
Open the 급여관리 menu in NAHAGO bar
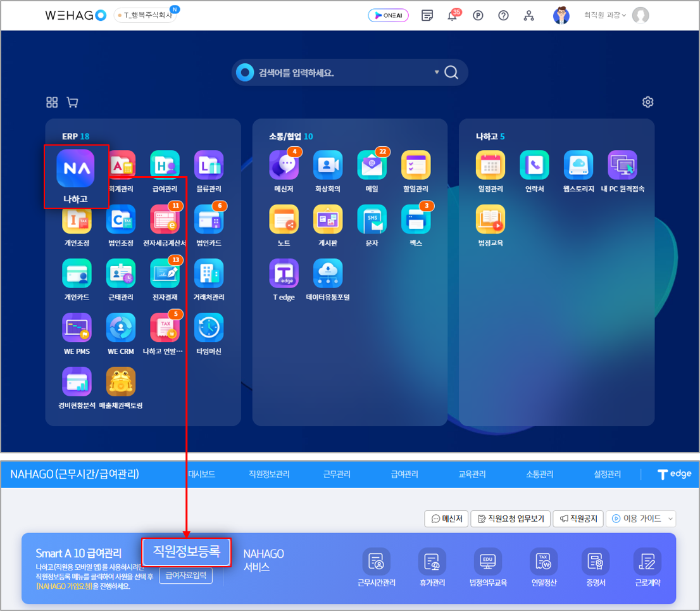(404, 474)
